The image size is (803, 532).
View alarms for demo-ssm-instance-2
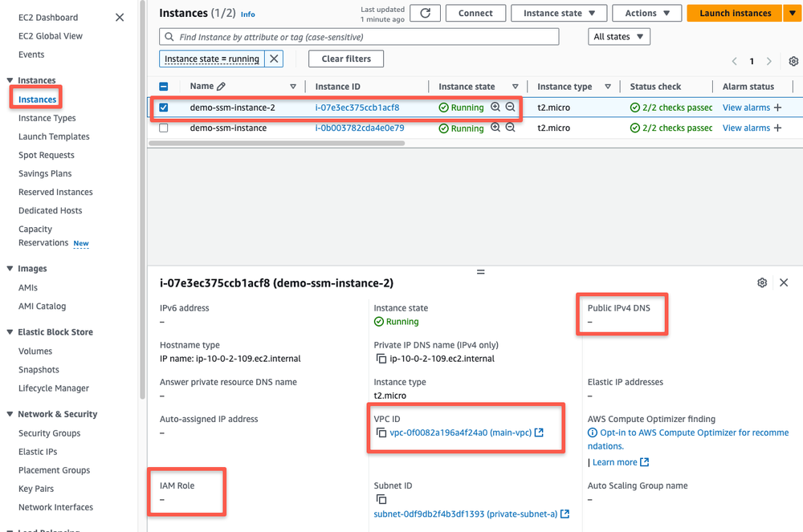click(x=746, y=108)
